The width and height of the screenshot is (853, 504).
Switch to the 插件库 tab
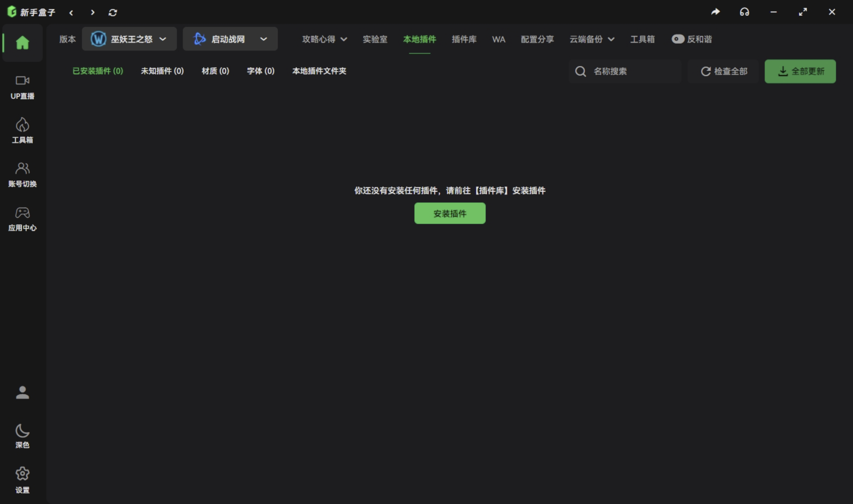pyautogui.click(x=464, y=39)
